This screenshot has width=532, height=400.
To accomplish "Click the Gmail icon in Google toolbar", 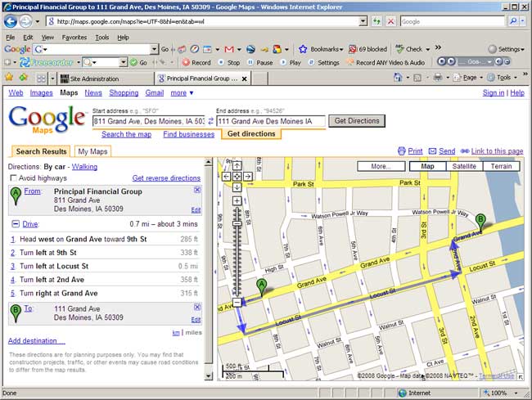I will 229,49.
